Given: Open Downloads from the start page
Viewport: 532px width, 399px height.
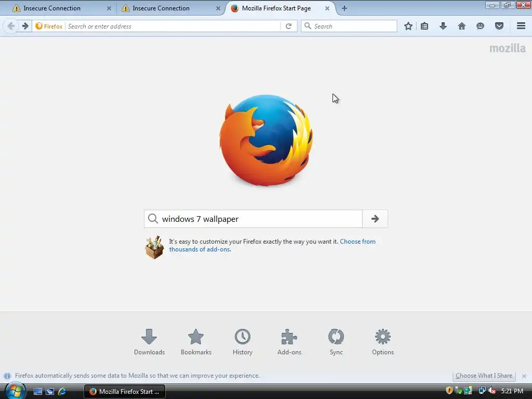Looking at the screenshot, I should pos(149,342).
